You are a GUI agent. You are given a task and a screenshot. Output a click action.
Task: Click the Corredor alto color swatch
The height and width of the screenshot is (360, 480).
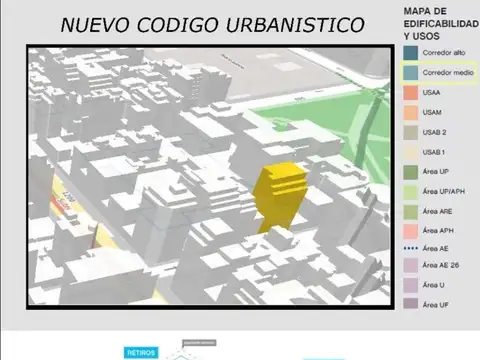click(x=410, y=53)
